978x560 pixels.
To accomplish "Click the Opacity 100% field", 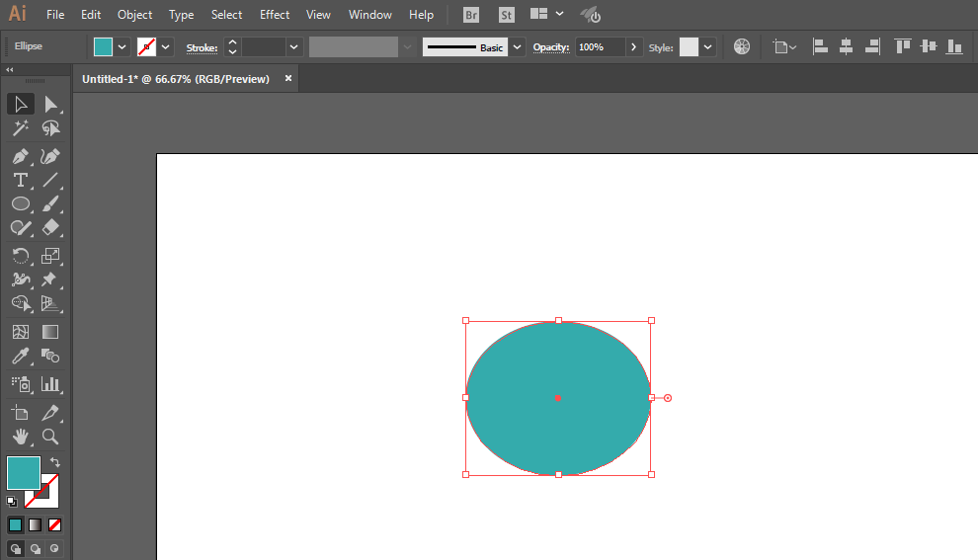I will [x=600, y=46].
